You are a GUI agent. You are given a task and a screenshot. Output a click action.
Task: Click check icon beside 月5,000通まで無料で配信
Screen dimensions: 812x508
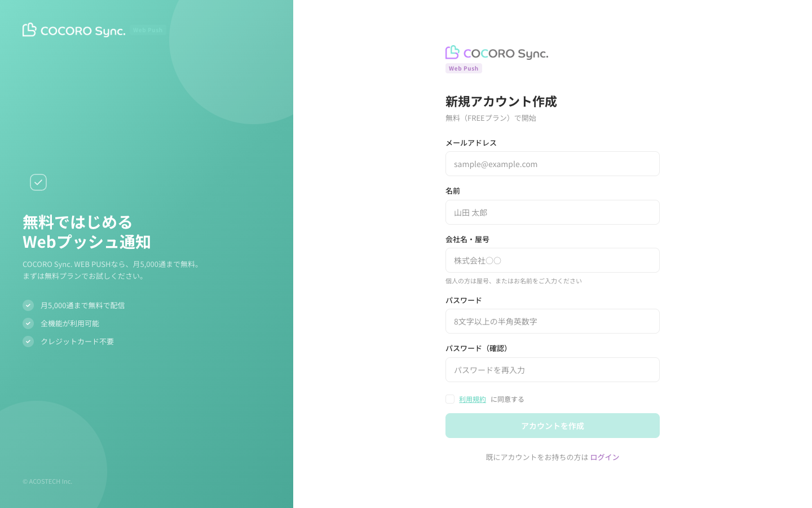[28, 305]
